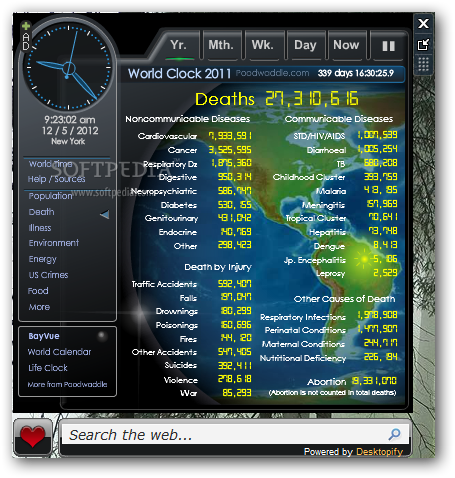Click the Cancer value 3,525,595
Image resolution: width=455 pixels, height=478 pixels.
pos(230,150)
